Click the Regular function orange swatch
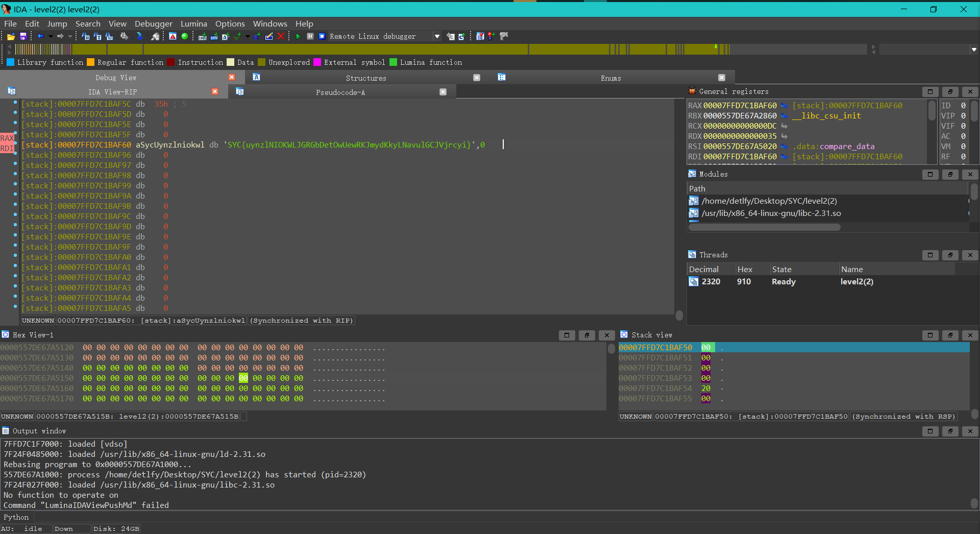This screenshot has height=534, width=980. pos(91,62)
